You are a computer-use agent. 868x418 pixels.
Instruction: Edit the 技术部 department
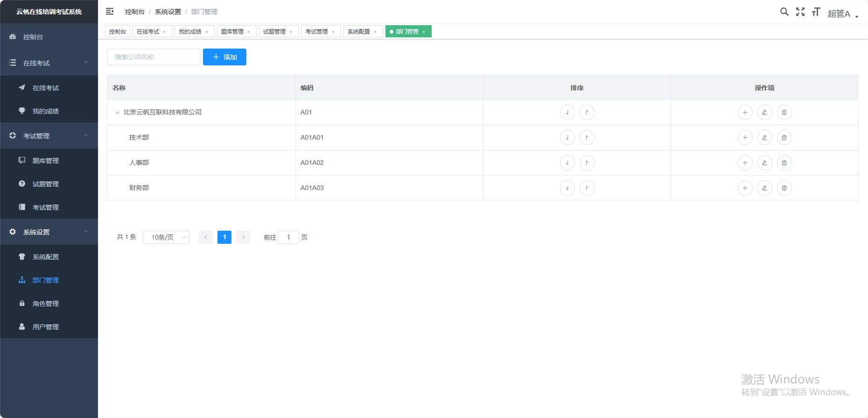point(764,137)
